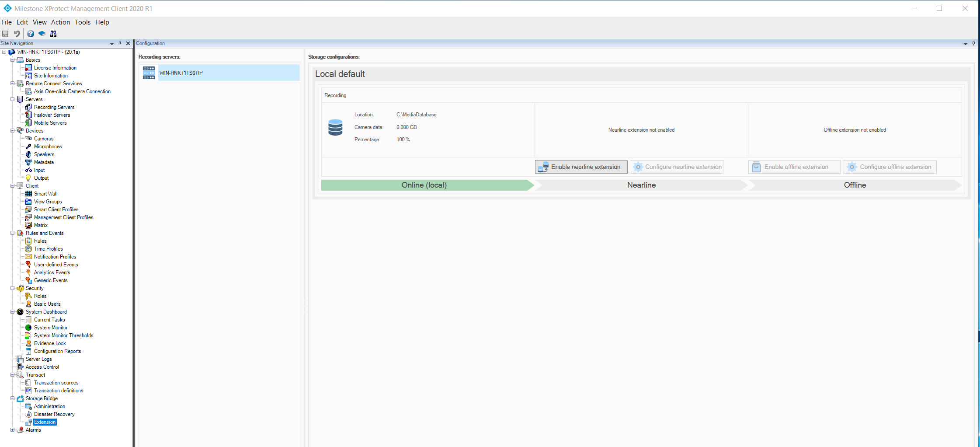The image size is (980, 447).
Task: Open the Help menu
Action: (102, 22)
